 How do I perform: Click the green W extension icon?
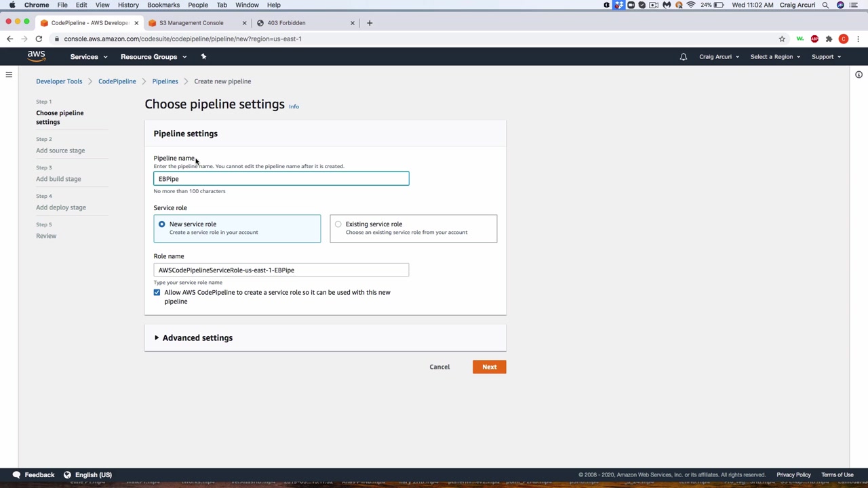coord(800,39)
